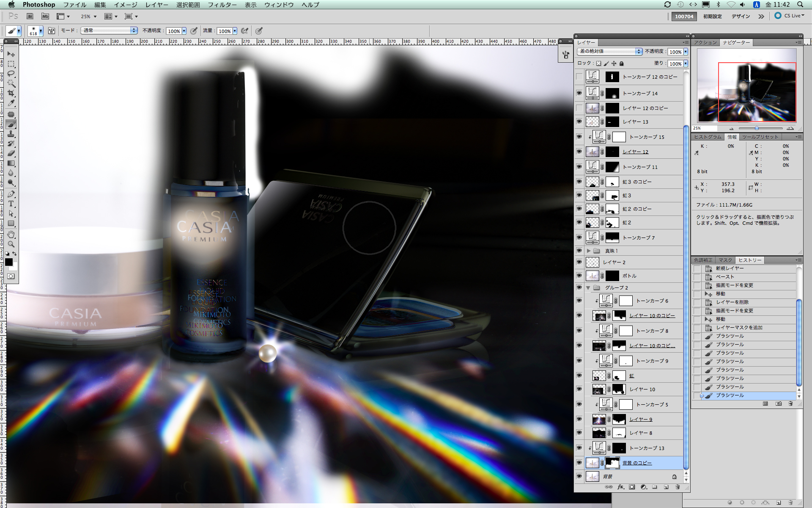Image resolution: width=812 pixels, height=508 pixels.
Task: Click the 初期設定 workspace button
Action: click(x=712, y=17)
